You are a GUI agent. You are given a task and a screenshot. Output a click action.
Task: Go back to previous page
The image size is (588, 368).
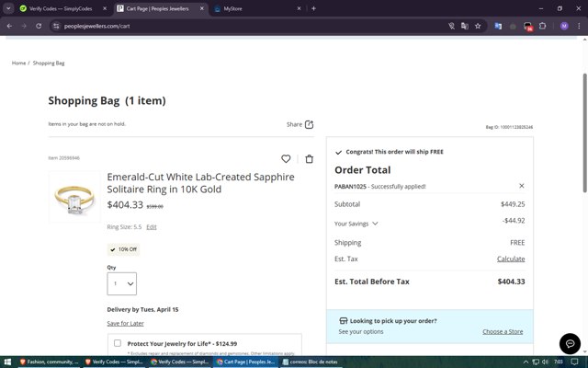pos(9,26)
